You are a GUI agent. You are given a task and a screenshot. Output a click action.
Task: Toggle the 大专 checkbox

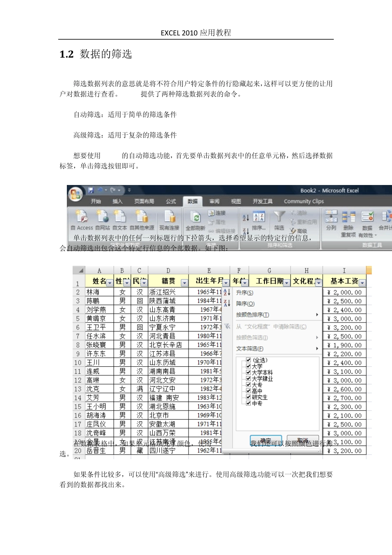(248, 385)
